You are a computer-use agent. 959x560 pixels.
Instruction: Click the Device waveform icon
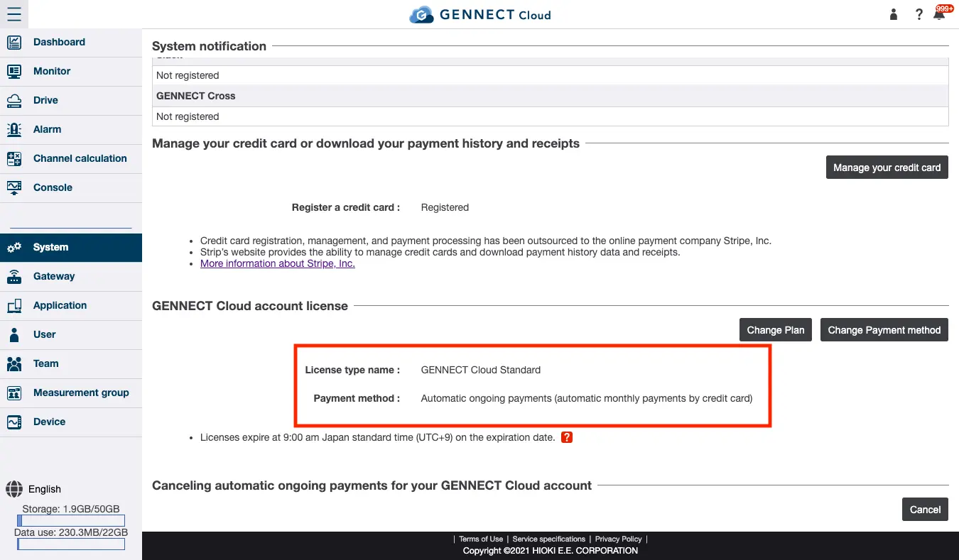click(x=14, y=422)
